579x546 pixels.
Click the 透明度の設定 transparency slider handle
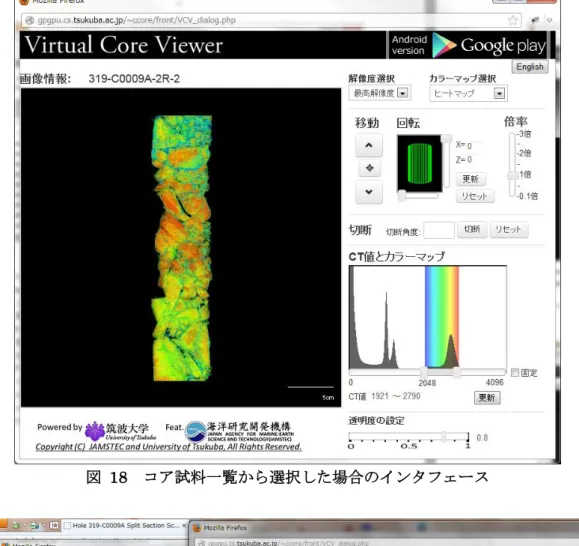pyautogui.click(x=444, y=436)
